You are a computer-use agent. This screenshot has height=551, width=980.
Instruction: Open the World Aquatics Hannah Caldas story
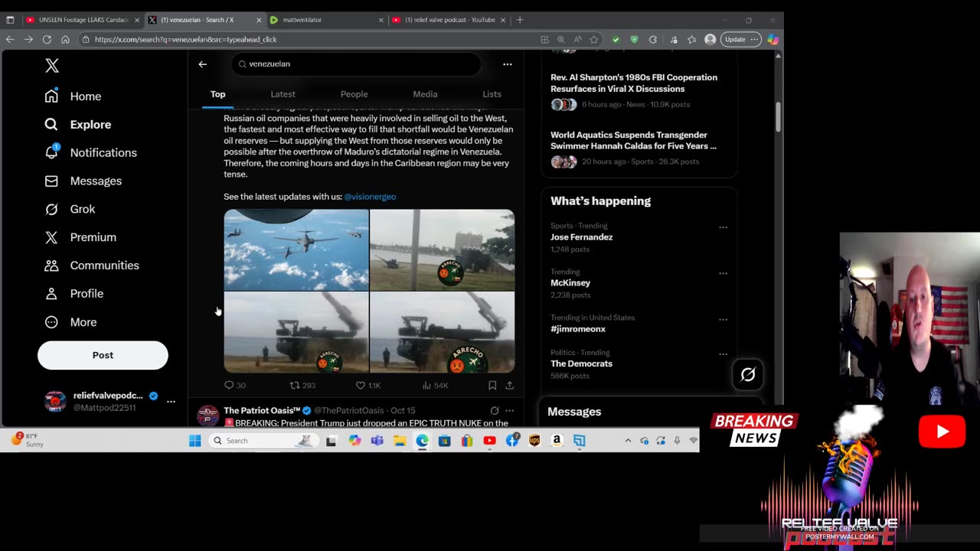click(x=634, y=140)
